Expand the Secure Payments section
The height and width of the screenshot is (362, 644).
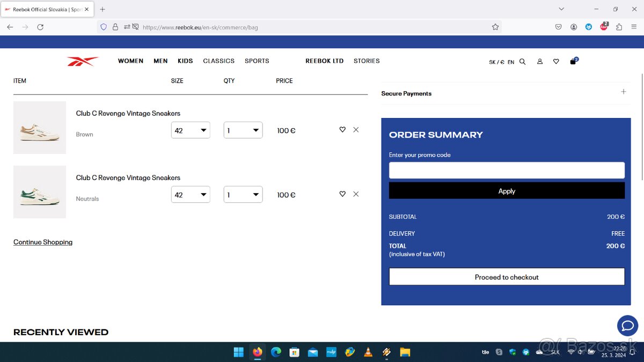coord(623,92)
